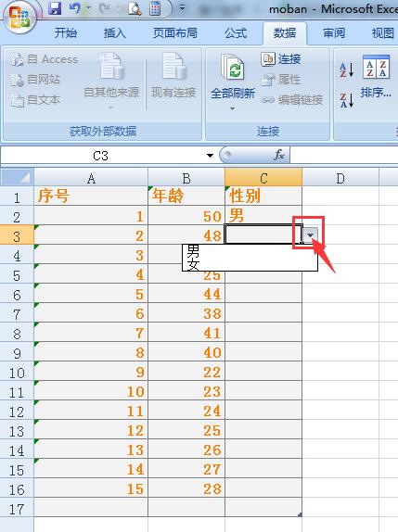The height and width of the screenshot is (532, 398).
Task: Open print preview from quick access toolbar
Action: (x=135, y=8)
